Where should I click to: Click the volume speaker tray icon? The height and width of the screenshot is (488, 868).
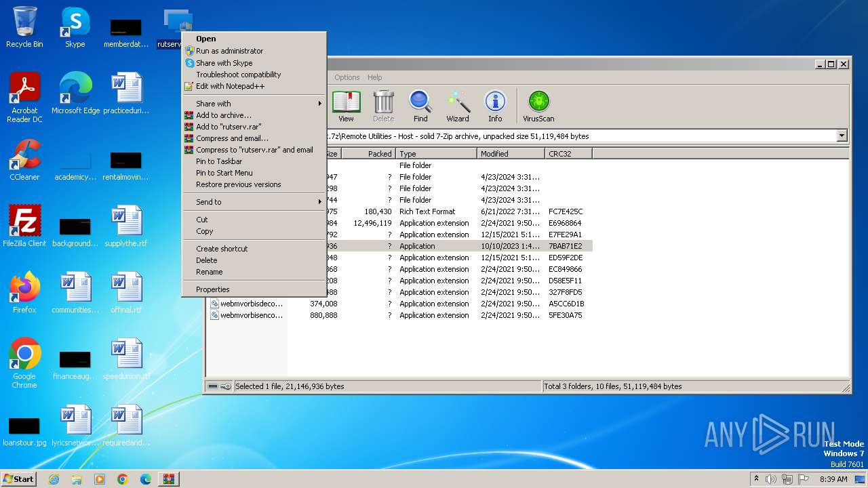[x=770, y=479]
